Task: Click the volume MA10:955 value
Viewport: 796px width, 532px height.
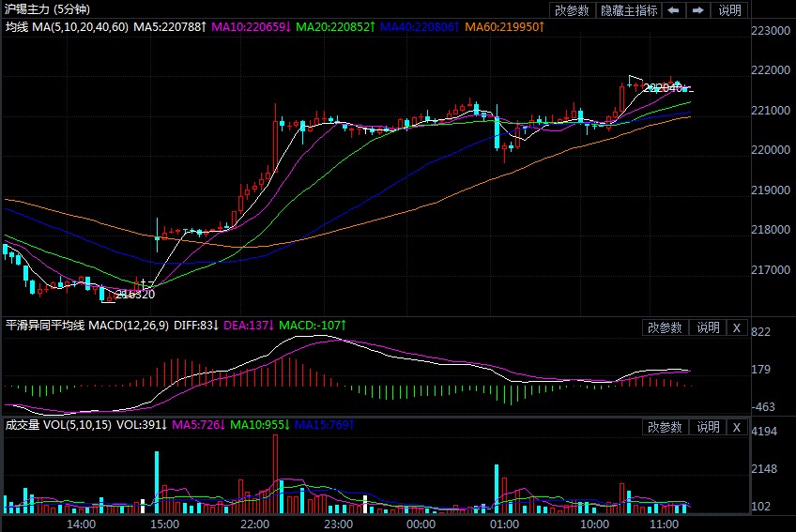Action: tap(259, 425)
